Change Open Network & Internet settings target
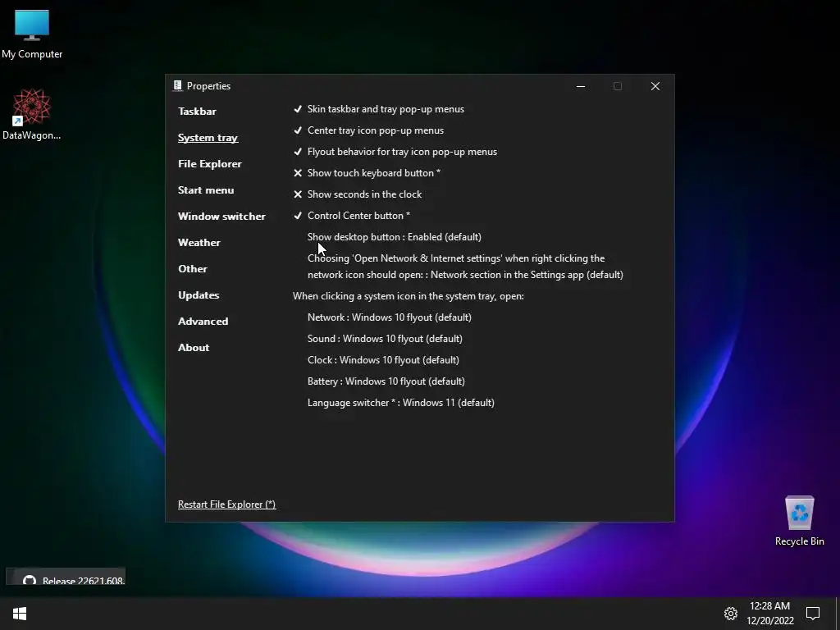This screenshot has width=840, height=630. point(465,267)
